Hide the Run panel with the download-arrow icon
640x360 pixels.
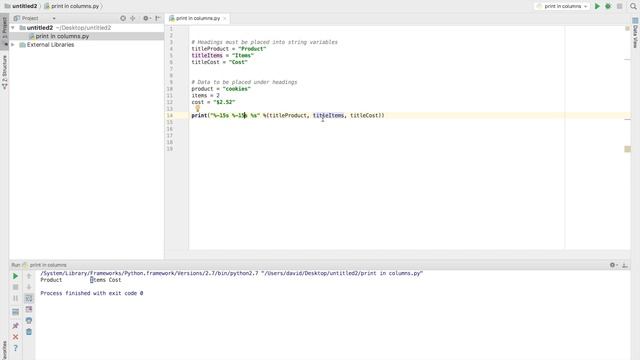(x=625, y=265)
